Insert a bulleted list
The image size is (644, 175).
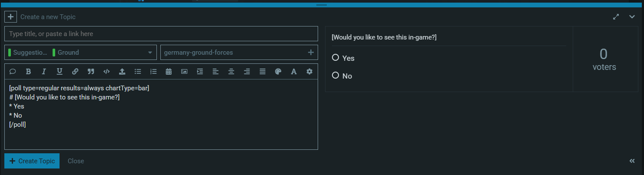click(138, 72)
